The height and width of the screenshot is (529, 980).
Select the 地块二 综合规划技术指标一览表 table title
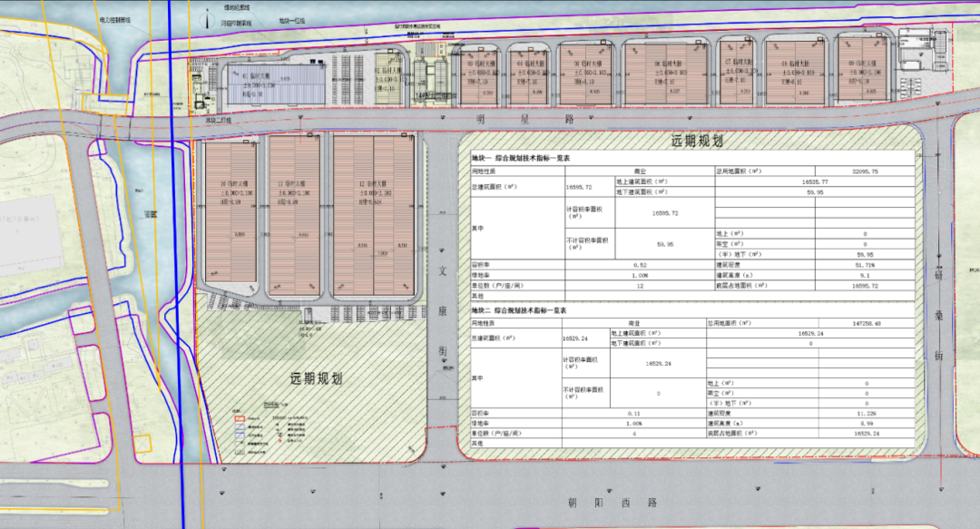click(x=519, y=310)
